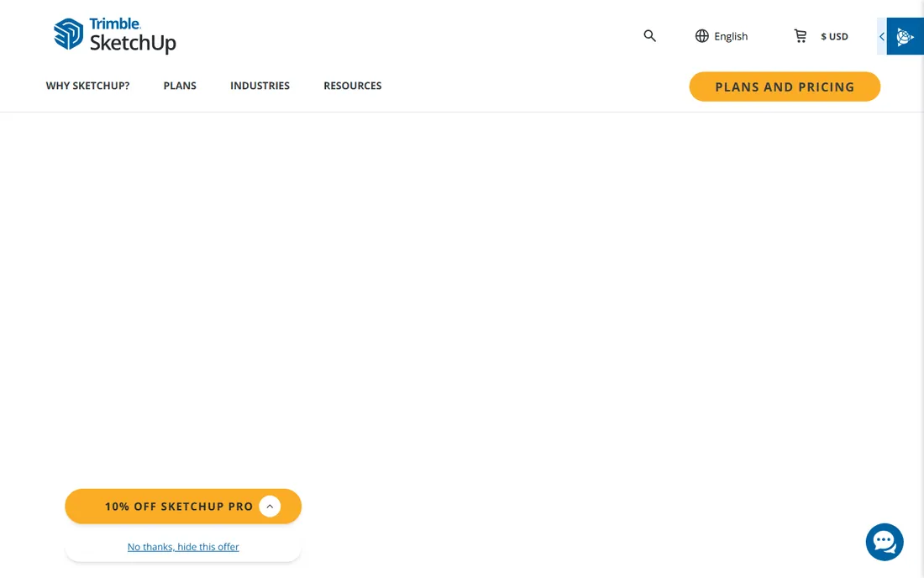The image size is (924, 578).
Task: Change language from English
Action: [x=731, y=36]
